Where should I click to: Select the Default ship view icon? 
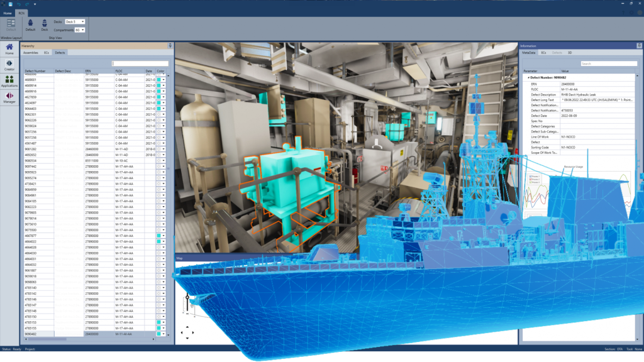click(30, 24)
